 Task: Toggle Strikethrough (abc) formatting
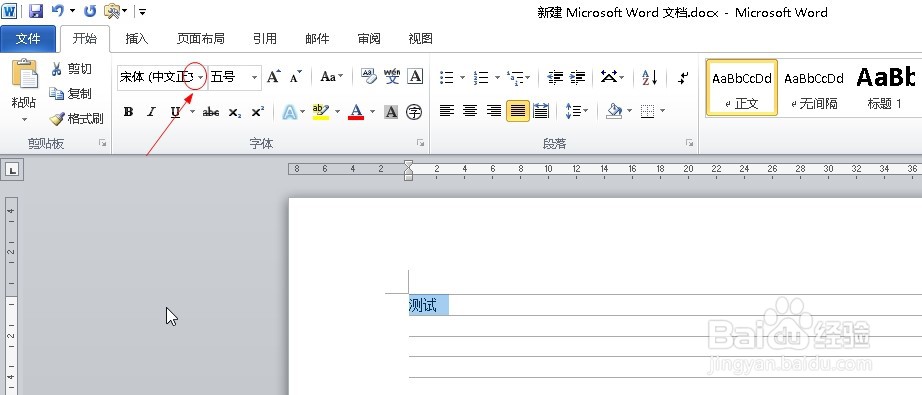pyautogui.click(x=211, y=112)
